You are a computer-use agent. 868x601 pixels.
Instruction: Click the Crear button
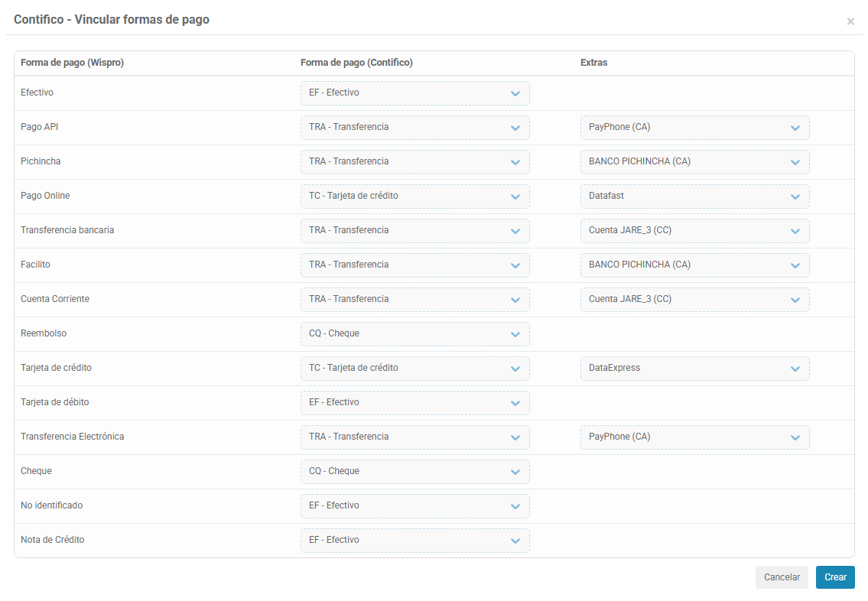pos(835,577)
